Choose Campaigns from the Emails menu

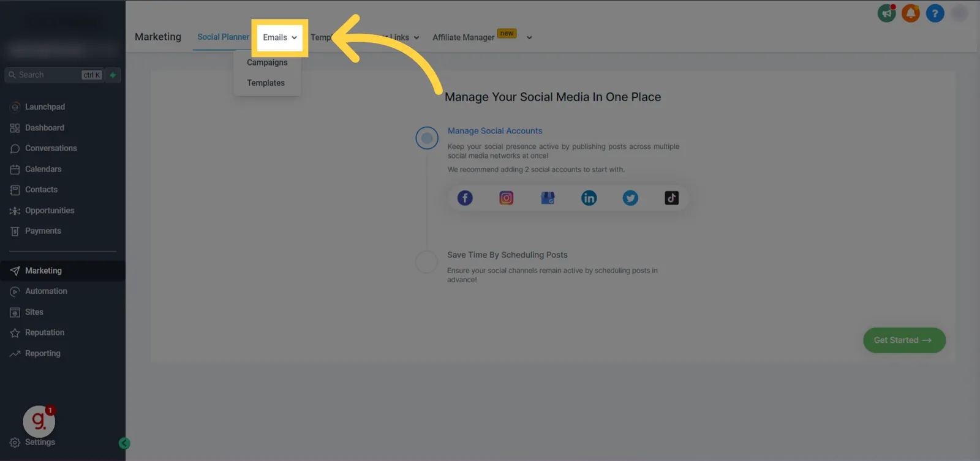(267, 62)
